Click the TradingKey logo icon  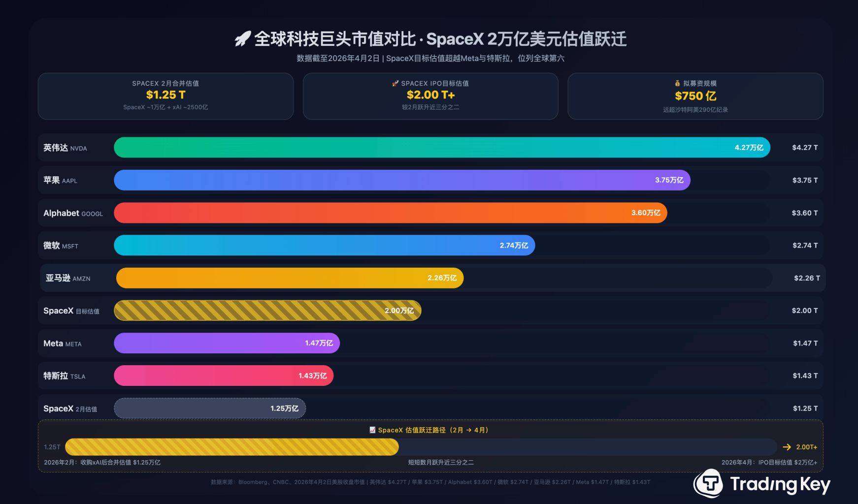pos(708,484)
